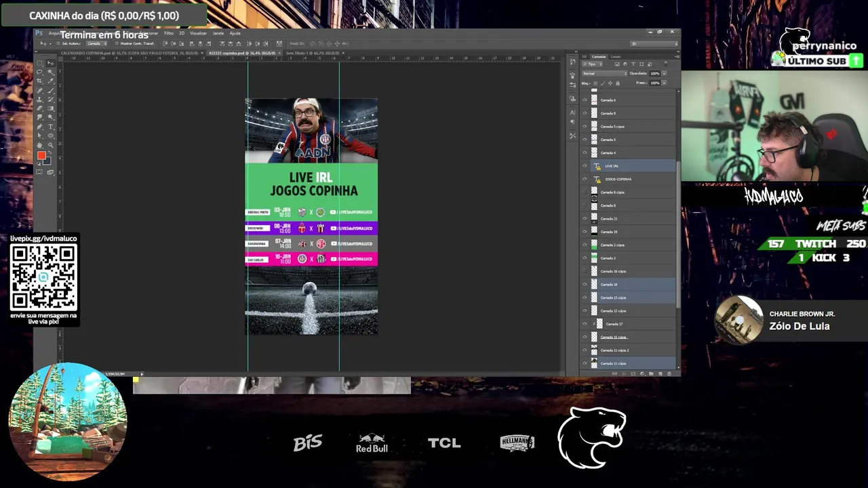Viewport: 868px width, 488px height.
Task: Toggle the Sel. Autom. checkbox
Action: point(58,43)
